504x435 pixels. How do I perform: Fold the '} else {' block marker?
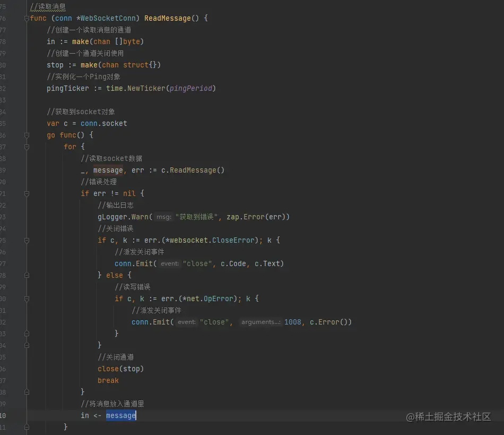coord(27,276)
